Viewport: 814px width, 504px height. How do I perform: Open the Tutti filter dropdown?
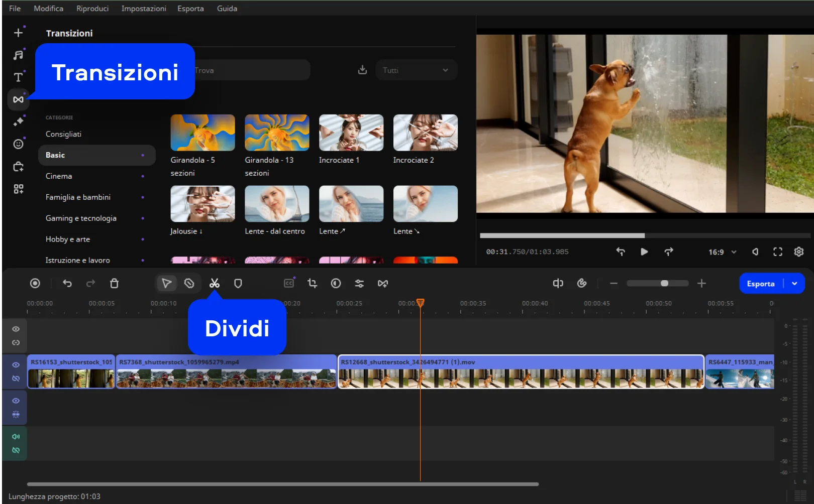tap(416, 70)
